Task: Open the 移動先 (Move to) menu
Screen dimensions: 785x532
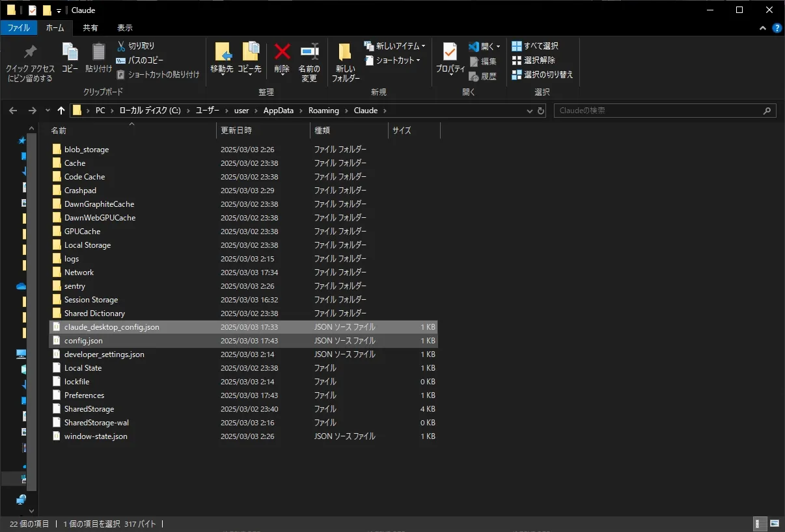Action: coord(222,59)
